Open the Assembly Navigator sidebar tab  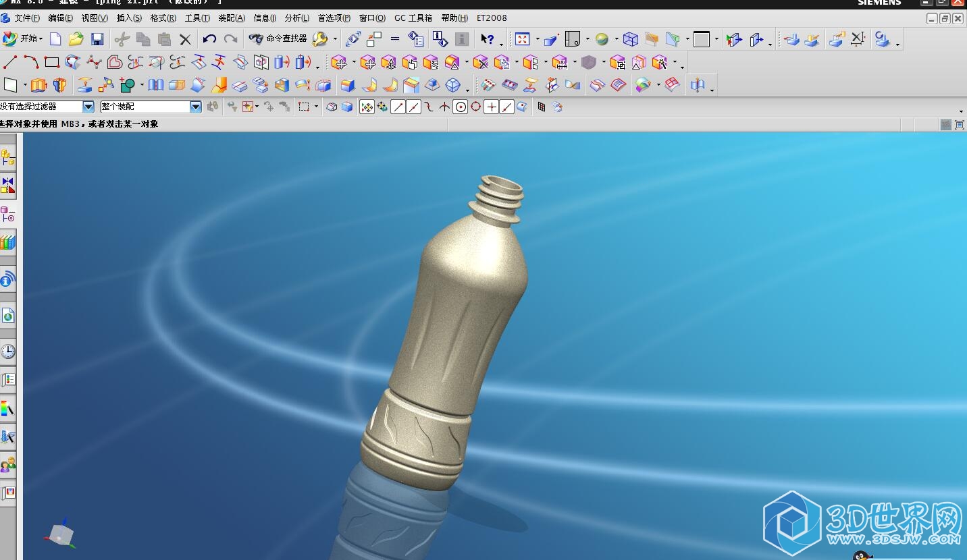point(8,157)
